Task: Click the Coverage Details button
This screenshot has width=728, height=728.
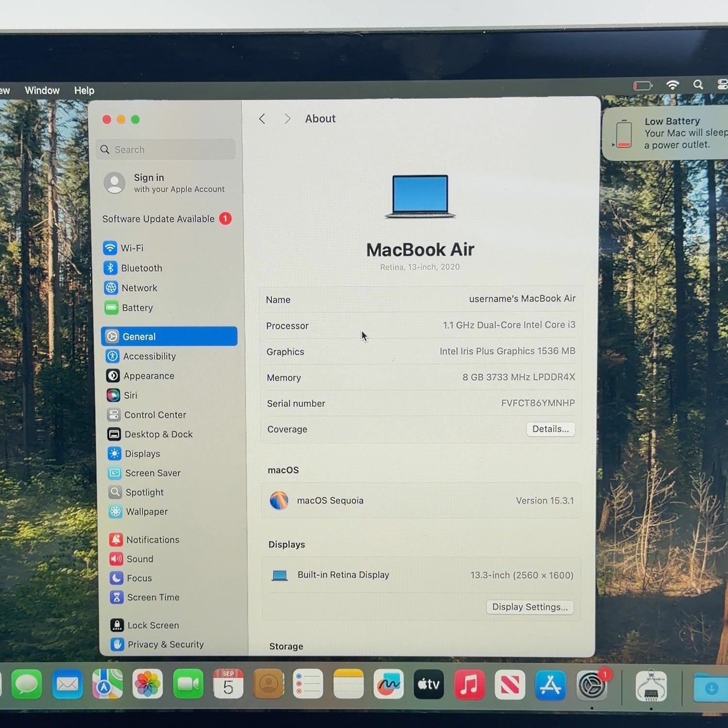Action: [550, 429]
